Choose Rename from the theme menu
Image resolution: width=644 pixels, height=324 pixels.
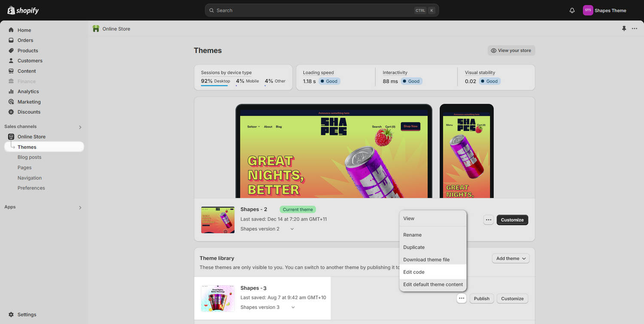point(433,235)
